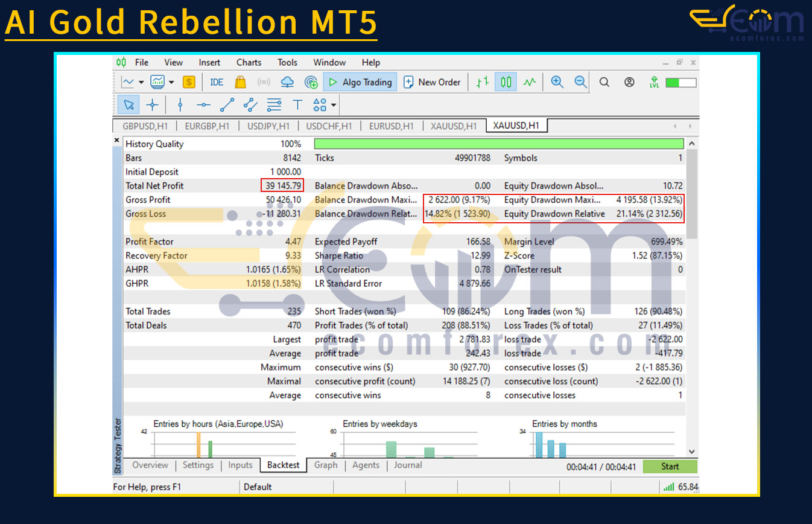Select the cursor arrow tool
812x524 pixels.
[x=128, y=105]
